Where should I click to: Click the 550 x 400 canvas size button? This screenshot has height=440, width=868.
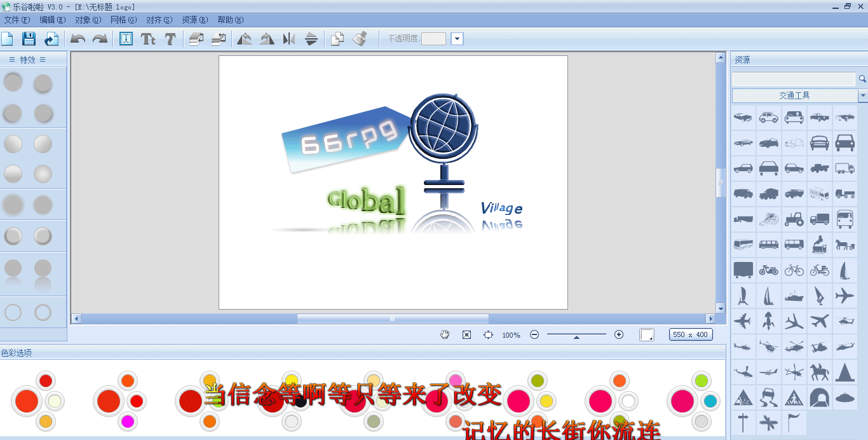point(691,334)
